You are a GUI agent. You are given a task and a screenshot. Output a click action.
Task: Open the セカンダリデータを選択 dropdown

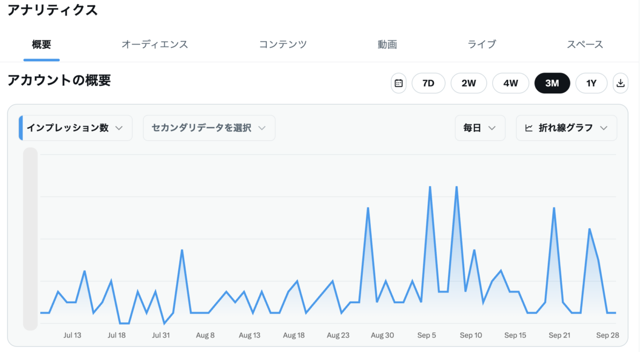pos(209,128)
